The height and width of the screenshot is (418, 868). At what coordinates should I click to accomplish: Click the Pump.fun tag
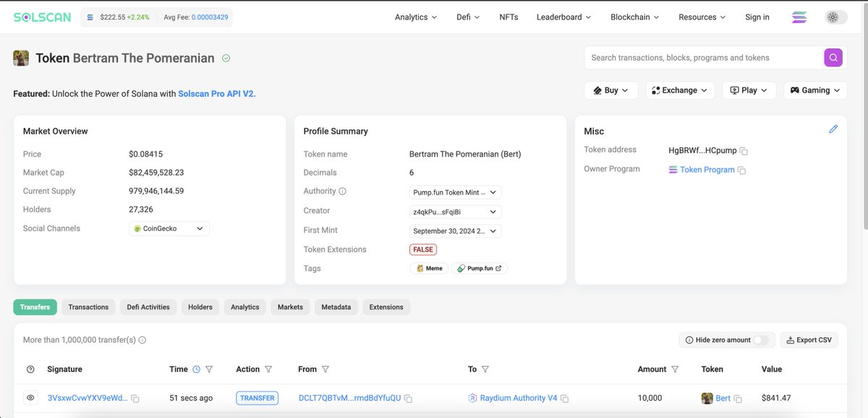[480, 268]
